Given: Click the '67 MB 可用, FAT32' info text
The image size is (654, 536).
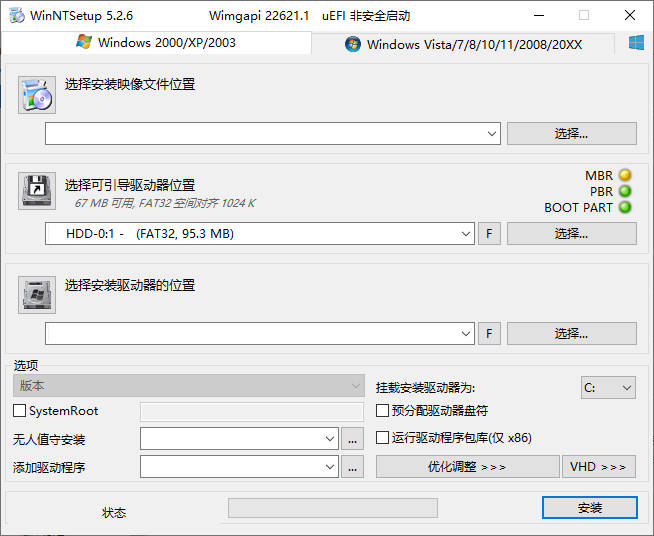Looking at the screenshot, I should [x=165, y=203].
